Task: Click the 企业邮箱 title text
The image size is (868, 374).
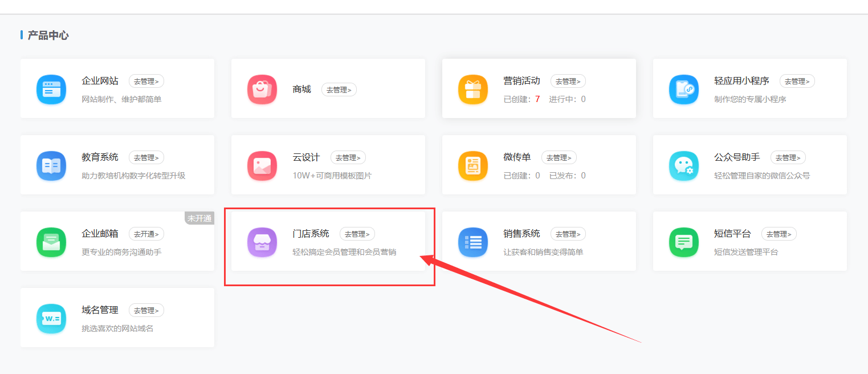Action: pyautogui.click(x=100, y=234)
